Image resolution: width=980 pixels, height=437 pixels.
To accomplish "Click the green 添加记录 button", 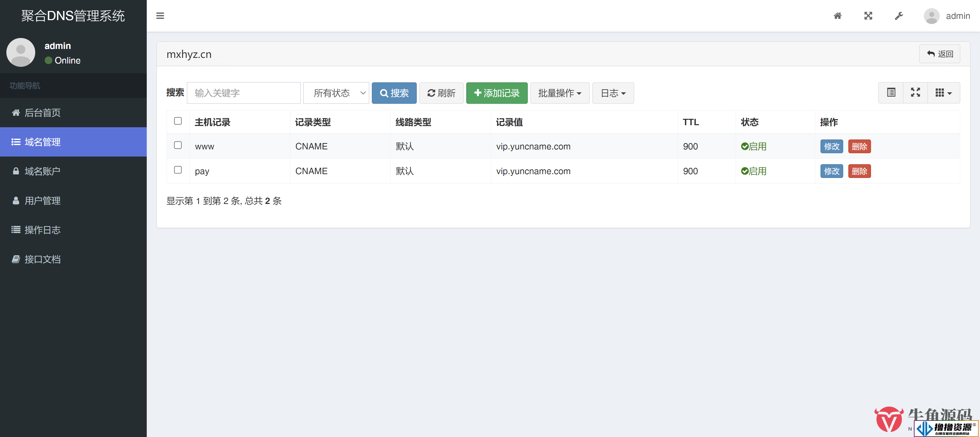I will pos(496,93).
